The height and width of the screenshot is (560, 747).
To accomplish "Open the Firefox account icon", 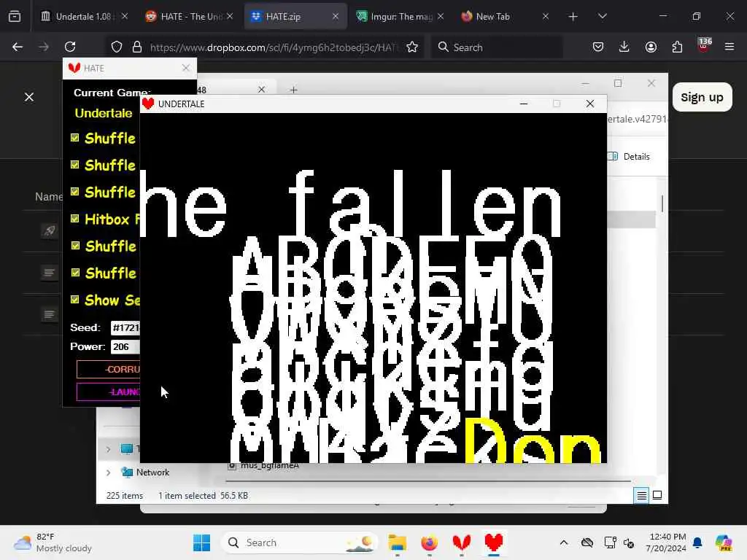I will (x=651, y=47).
